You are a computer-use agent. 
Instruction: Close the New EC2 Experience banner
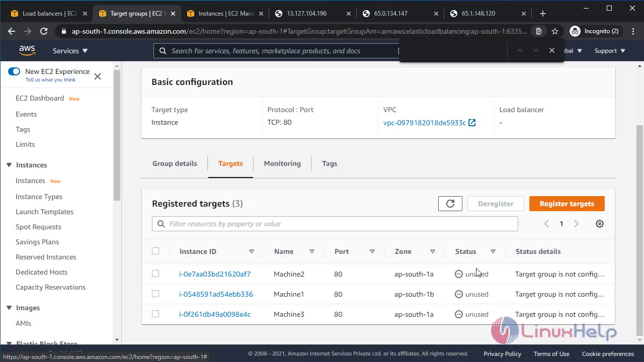point(98,76)
